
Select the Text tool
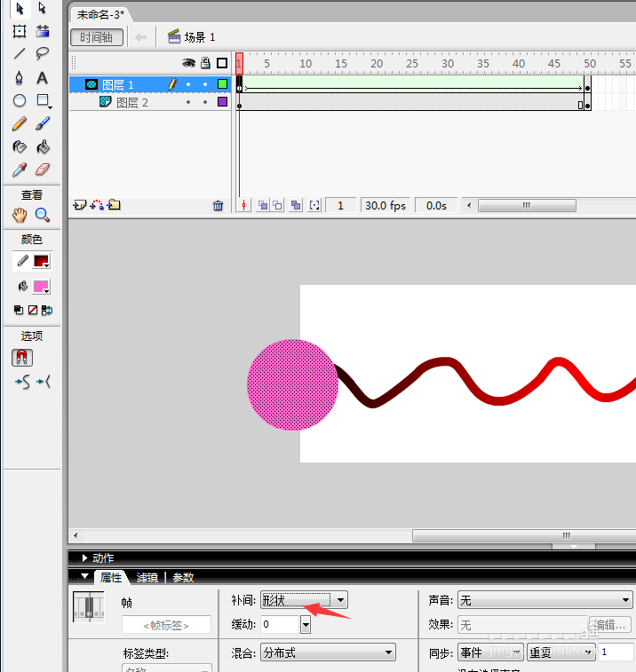pos(42,77)
